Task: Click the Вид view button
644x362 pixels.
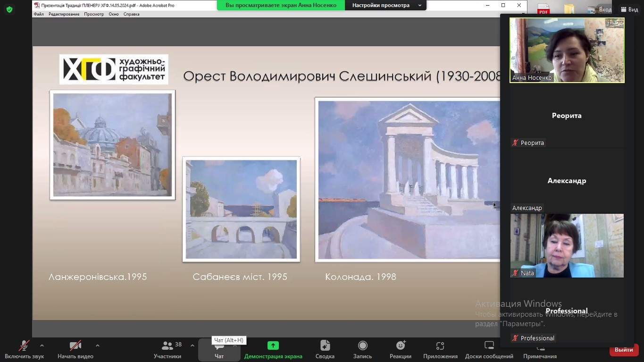Action: pos(629,9)
